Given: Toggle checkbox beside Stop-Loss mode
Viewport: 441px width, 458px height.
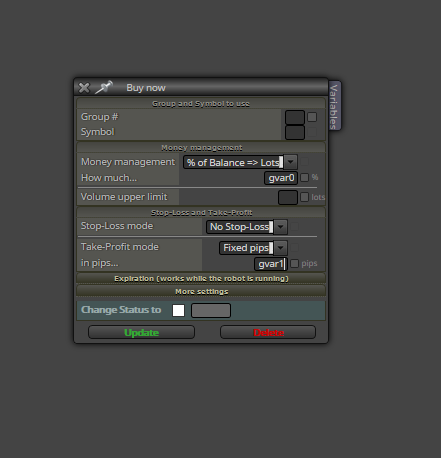Looking at the screenshot, I should 294,227.
